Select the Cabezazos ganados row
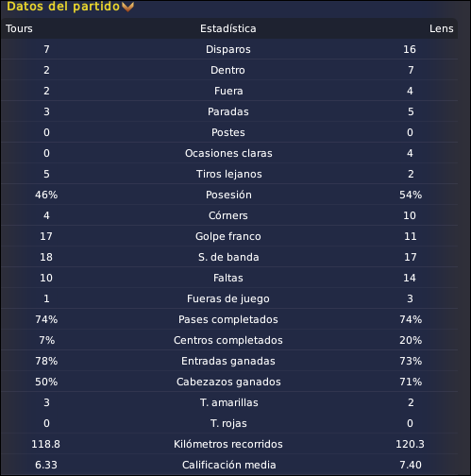This screenshot has height=476, width=471. (229, 382)
